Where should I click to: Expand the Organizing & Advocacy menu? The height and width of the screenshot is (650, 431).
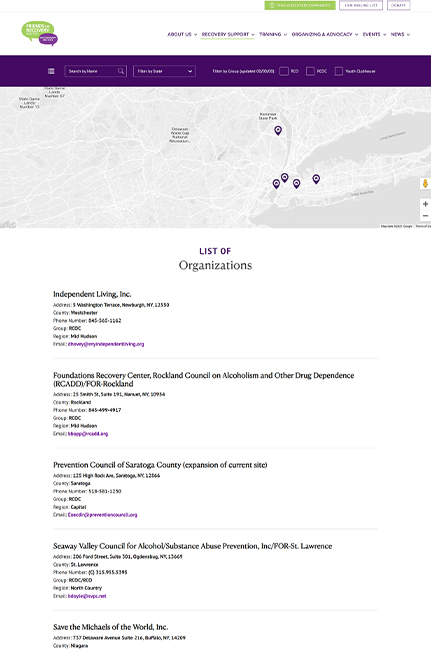[324, 34]
